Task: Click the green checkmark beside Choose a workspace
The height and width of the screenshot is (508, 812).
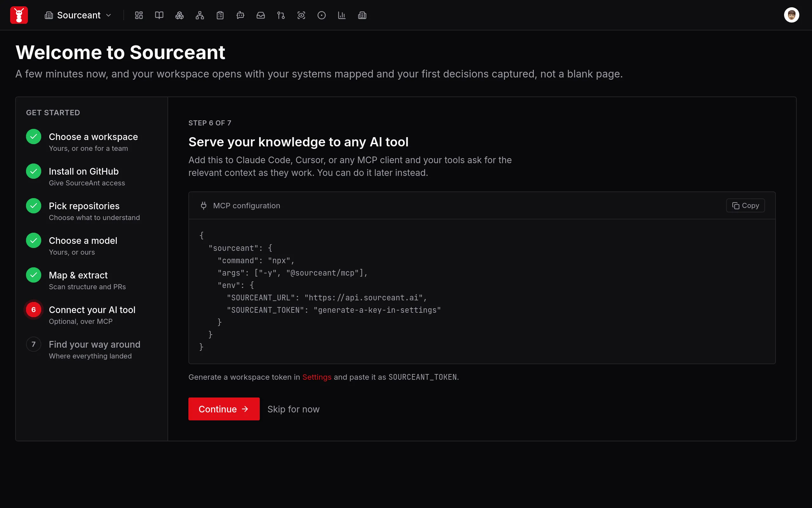Action: click(x=34, y=137)
